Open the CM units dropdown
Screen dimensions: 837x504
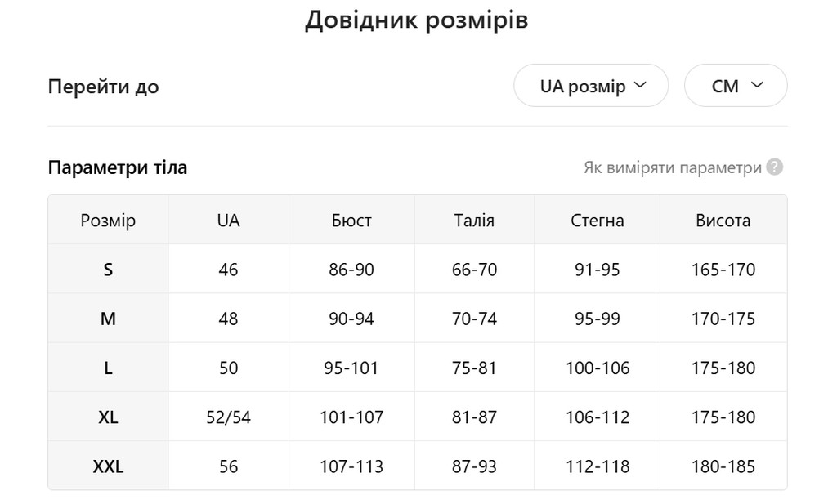click(x=736, y=85)
